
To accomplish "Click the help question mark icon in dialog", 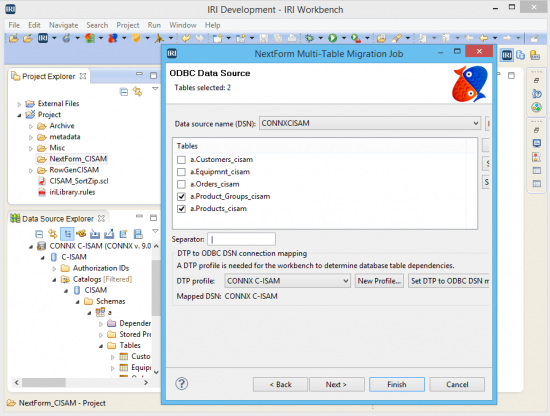I will 181,384.
